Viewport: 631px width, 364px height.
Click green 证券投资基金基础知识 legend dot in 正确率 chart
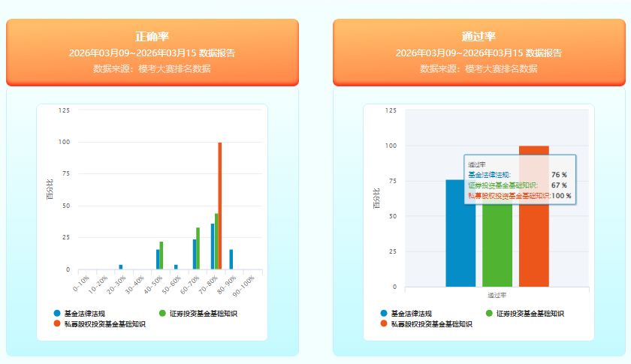tap(163, 313)
